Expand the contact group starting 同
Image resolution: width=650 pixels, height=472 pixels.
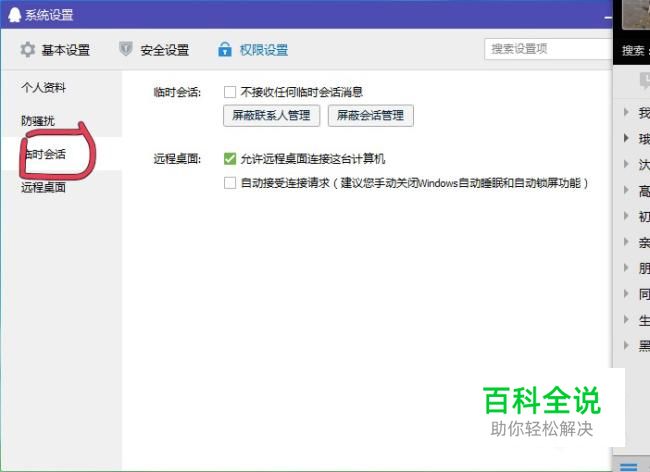click(x=626, y=293)
